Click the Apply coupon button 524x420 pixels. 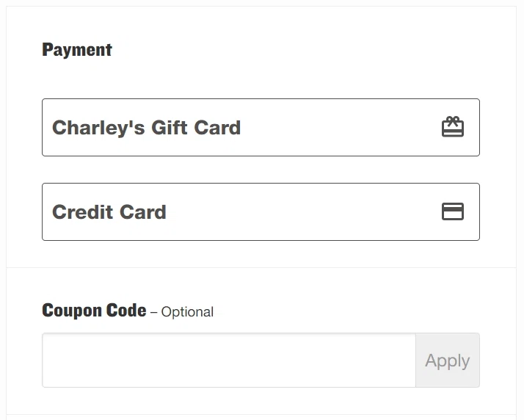coord(447,361)
